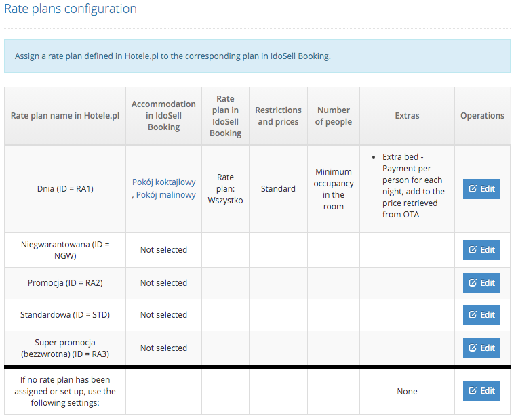Click the pencil icon in Standardowa's Edit button
Viewport: 516px width, 420px height.
pos(473,314)
